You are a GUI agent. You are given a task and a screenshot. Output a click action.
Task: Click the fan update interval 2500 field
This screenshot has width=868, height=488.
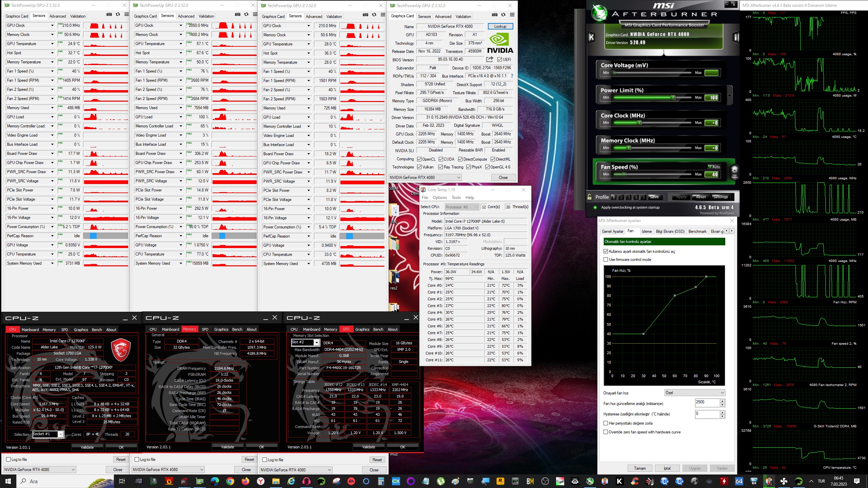(707, 403)
